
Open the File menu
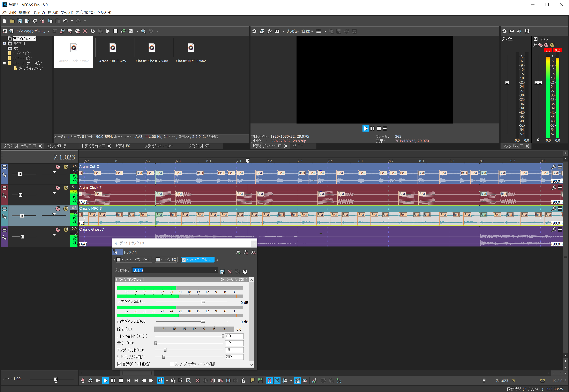click(x=9, y=12)
